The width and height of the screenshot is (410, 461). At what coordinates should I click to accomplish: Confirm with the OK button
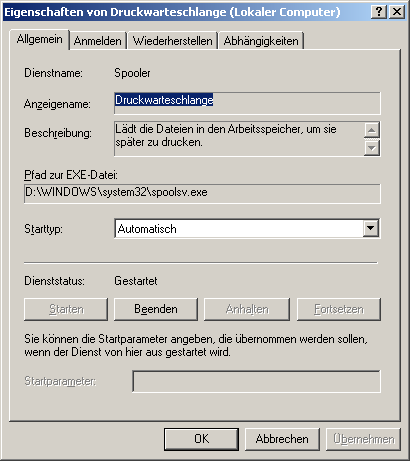[x=201, y=439]
